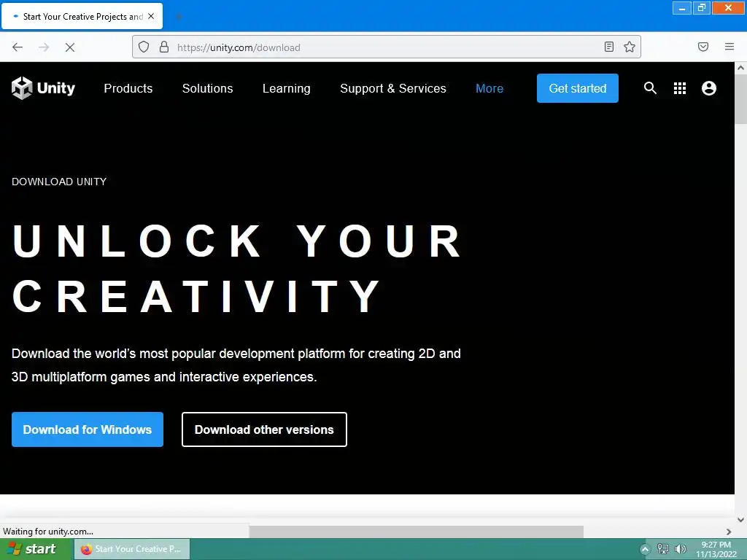Screen dimensions: 747x560
Task: Open the More menu
Action: 489,88
